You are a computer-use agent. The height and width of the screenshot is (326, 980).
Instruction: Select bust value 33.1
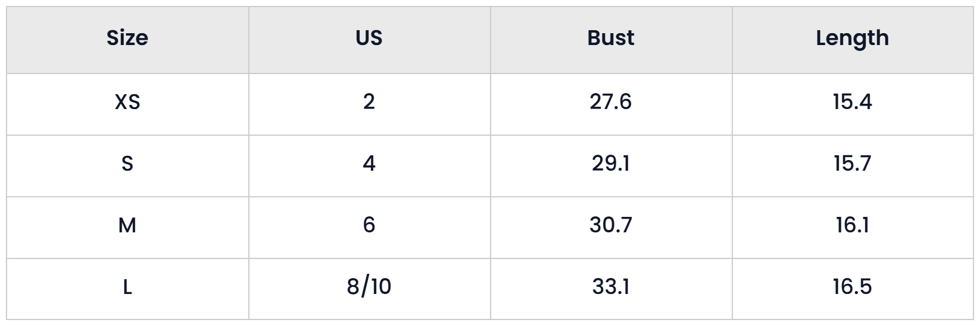(x=611, y=289)
